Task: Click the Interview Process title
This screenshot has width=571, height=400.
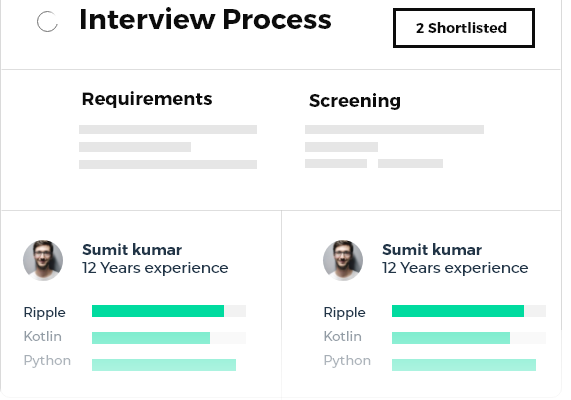Action: [205, 19]
